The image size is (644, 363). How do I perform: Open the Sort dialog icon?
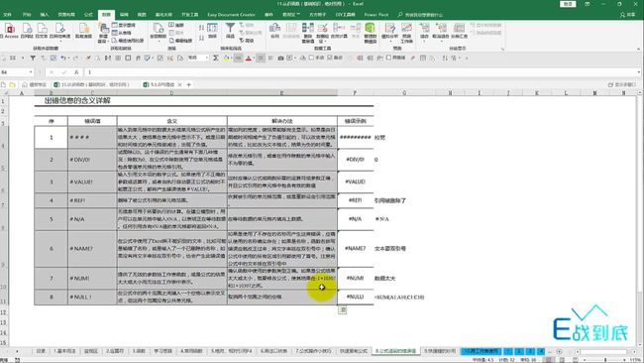(212, 31)
